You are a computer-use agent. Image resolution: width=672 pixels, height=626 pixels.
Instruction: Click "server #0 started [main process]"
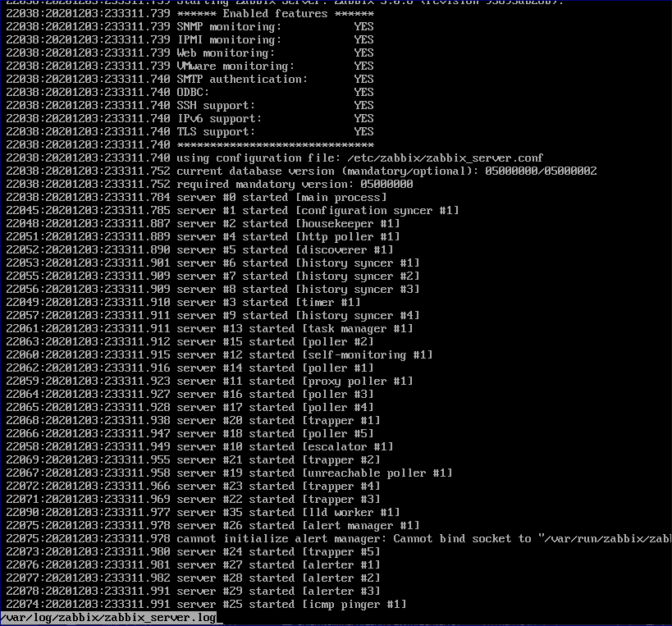point(281,198)
